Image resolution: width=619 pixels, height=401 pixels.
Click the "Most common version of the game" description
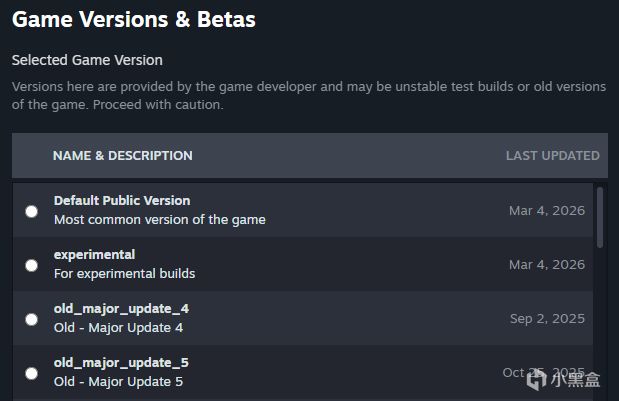[x=159, y=220]
